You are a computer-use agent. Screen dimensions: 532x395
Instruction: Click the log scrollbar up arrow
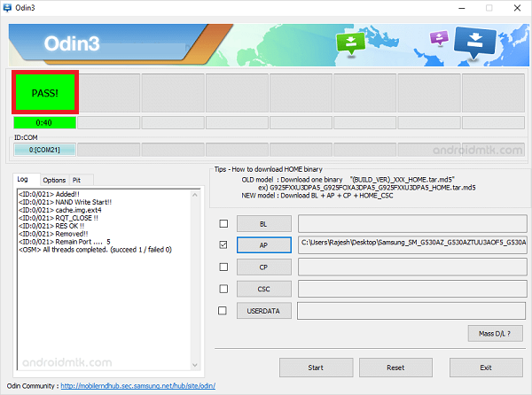[x=195, y=195]
